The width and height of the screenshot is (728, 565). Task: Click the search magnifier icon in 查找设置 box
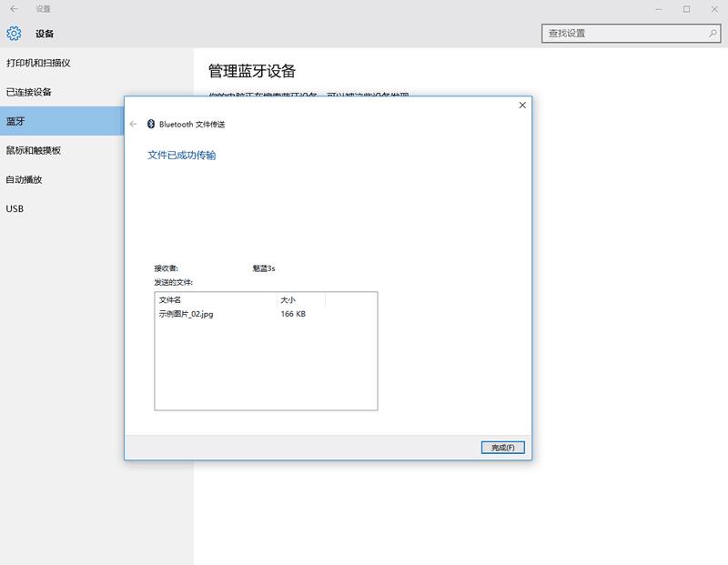coord(714,32)
